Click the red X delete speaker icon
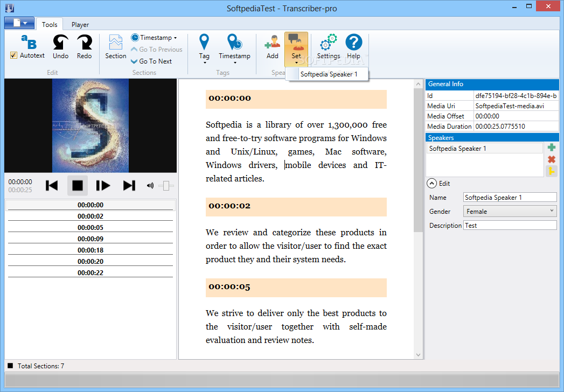This screenshot has width=564, height=392. pyautogui.click(x=551, y=159)
